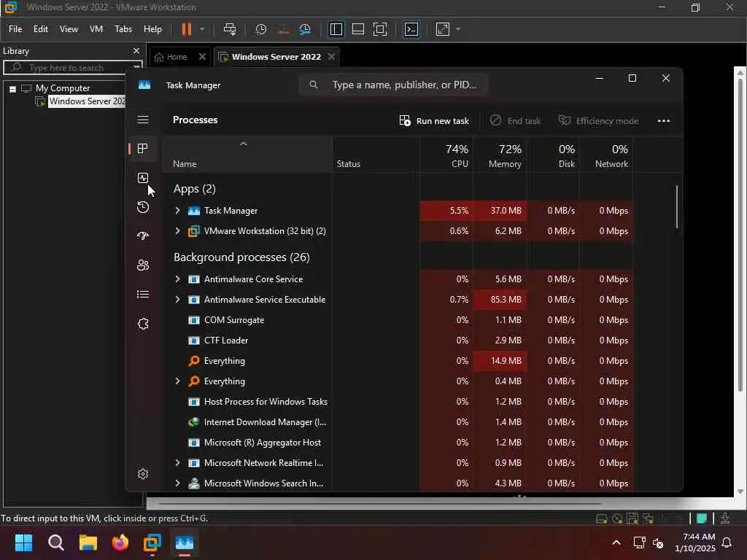747x560 pixels.
Task: Click Library search box in VMware
Action: pos(72,67)
